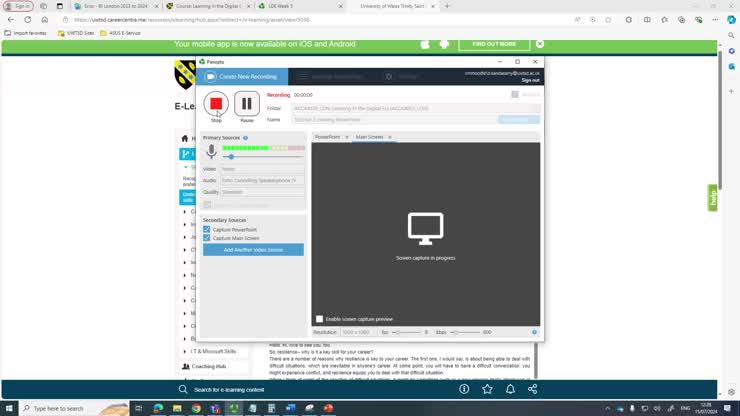Open the Audio source dropdown
Image resolution: width=740 pixels, height=416 pixels.
[x=259, y=180]
